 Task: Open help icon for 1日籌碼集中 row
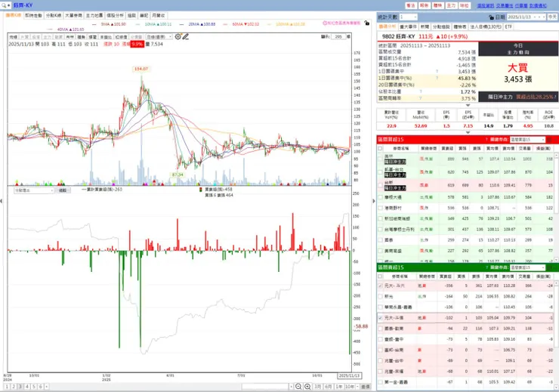pyautogui.click(x=437, y=72)
